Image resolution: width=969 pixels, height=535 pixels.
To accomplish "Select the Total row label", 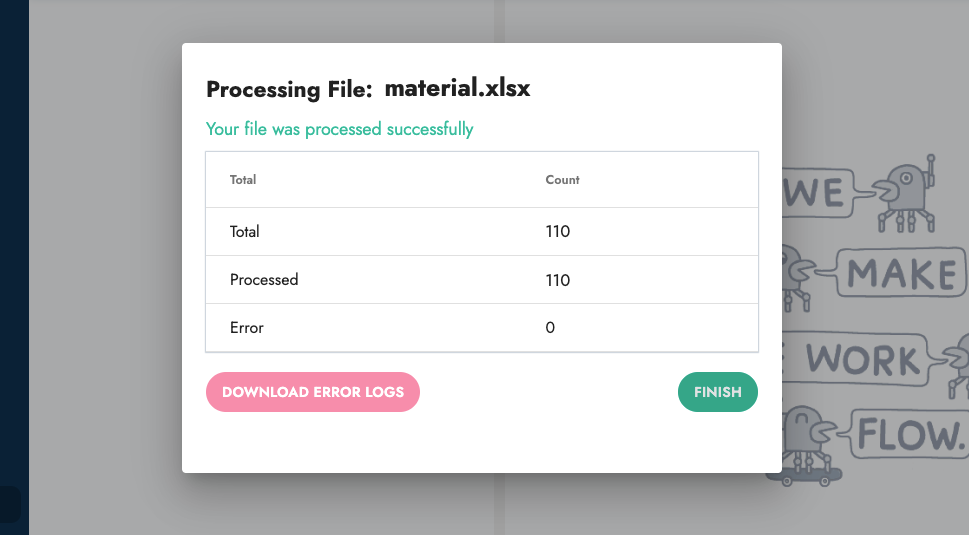I will [245, 232].
